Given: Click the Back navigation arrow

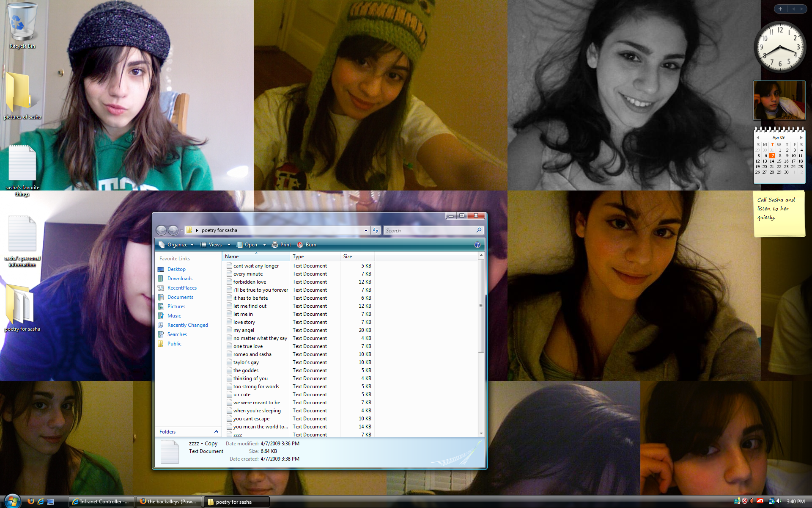Looking at the screenshot, I should click(x=161, y=230).
